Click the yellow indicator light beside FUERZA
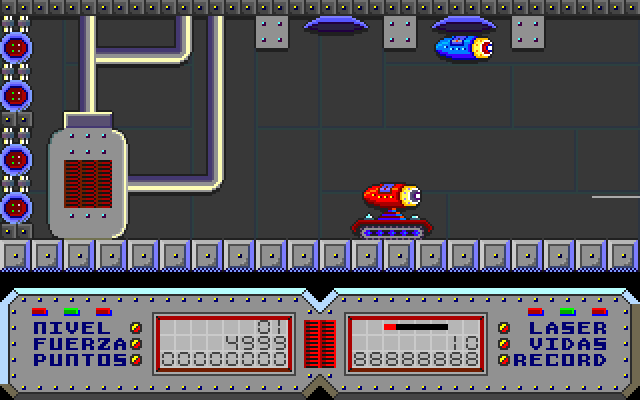The height and width of the screenshot is (400, 640). pos(136,344)
